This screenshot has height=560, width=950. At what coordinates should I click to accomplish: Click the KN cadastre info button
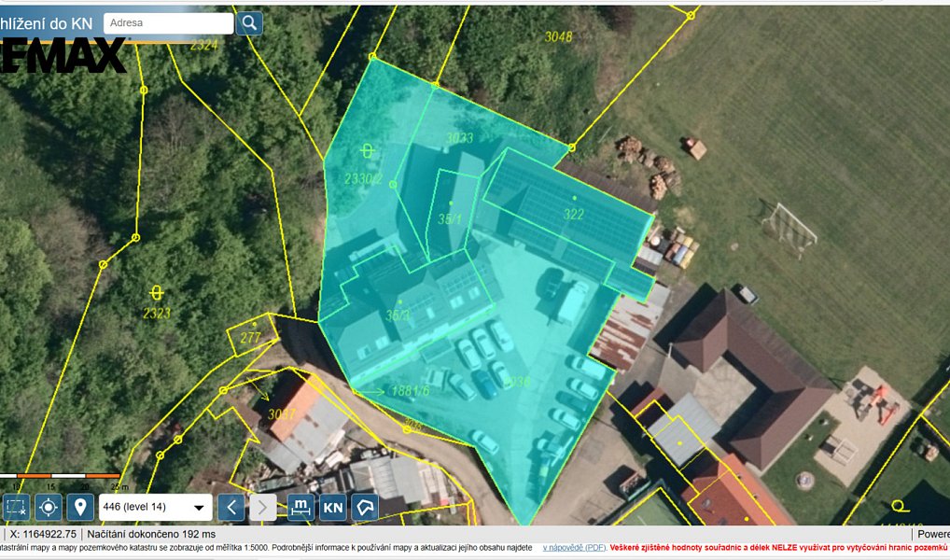(332, 508)
